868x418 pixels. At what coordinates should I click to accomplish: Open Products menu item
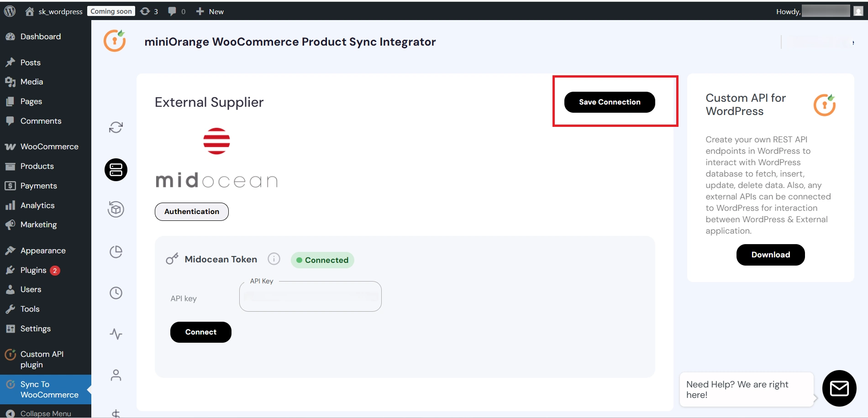point(46,166)
